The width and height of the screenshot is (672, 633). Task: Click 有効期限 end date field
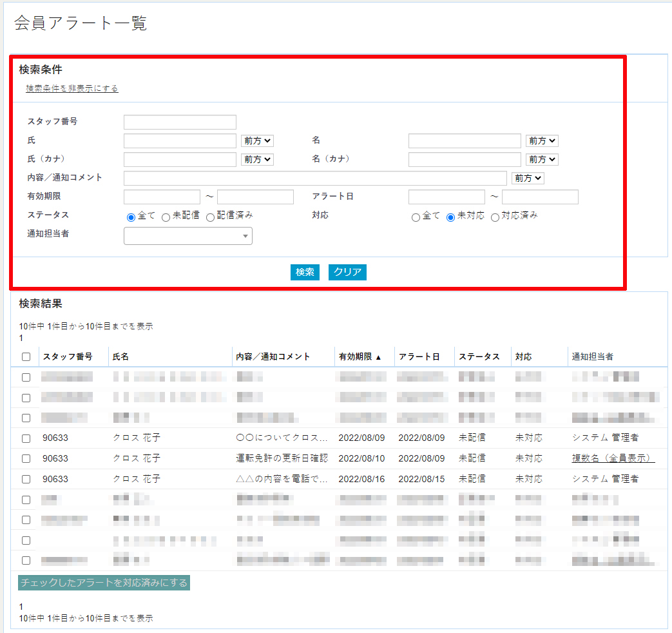tap(255, 197)
